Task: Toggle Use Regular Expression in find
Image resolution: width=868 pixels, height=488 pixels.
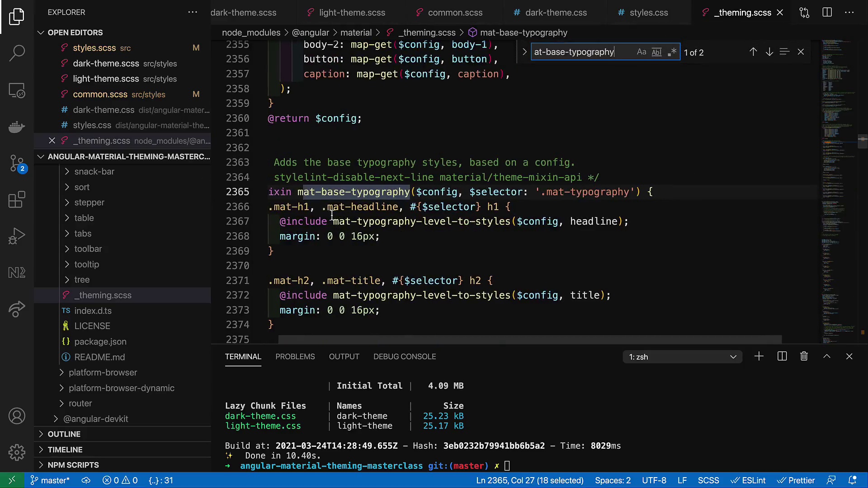Action: pyautogui.click(x=672, y=52)
